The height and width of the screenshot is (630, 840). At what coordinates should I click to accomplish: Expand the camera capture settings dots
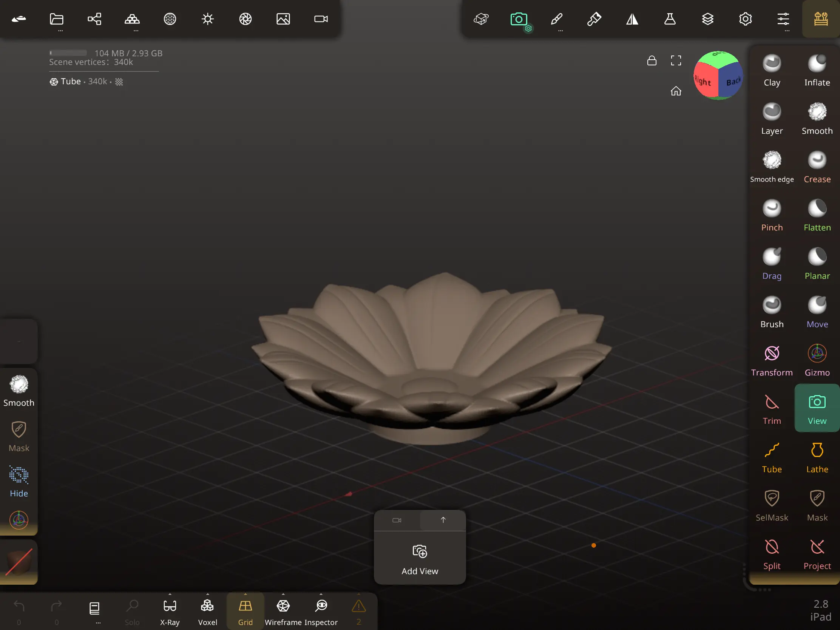point(528,28)
